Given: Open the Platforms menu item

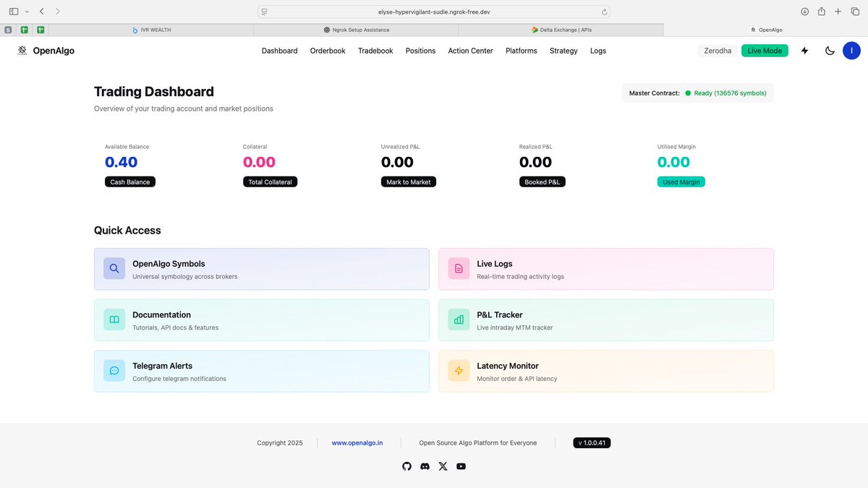Looking at the screenshot, I should pos(521,51).
